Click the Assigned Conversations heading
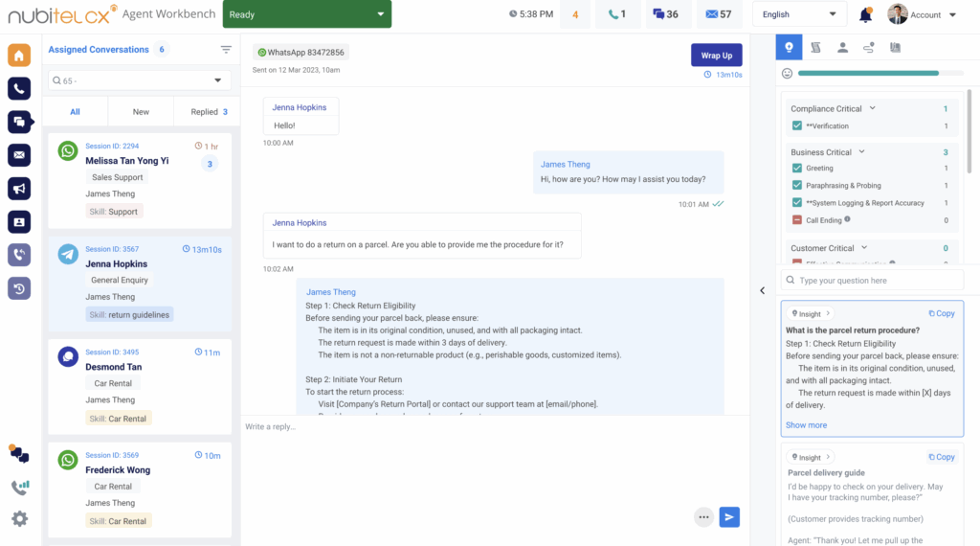Image resolution: width=980 pixels, height=546 pixels. point(99,50)
